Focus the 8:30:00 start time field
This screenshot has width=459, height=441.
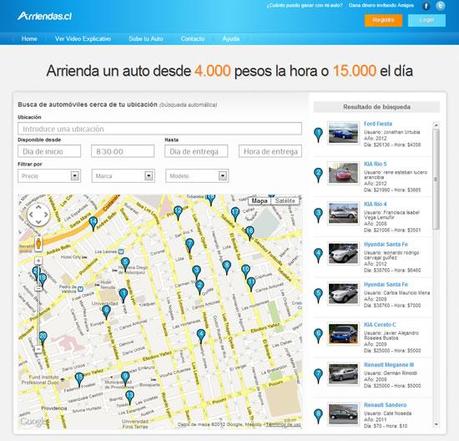[123, 151]
